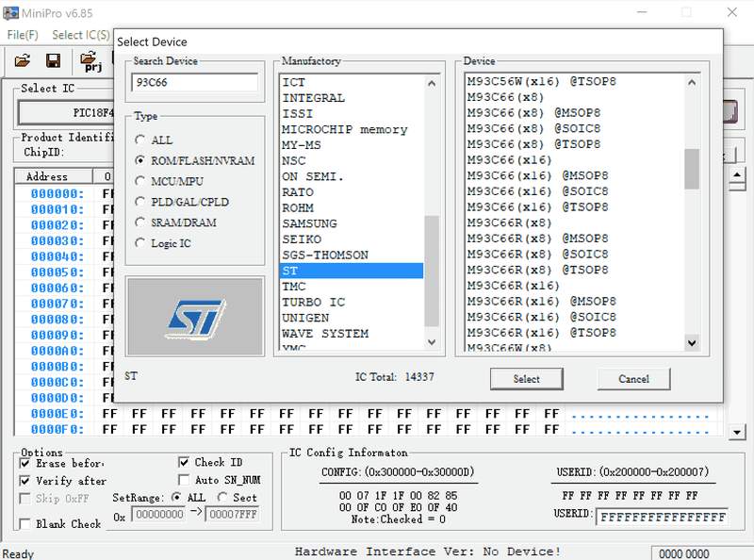Select INTEGRAL manufacturer
This screenshot has height=560, width=754.
click(x=351, y=98)
